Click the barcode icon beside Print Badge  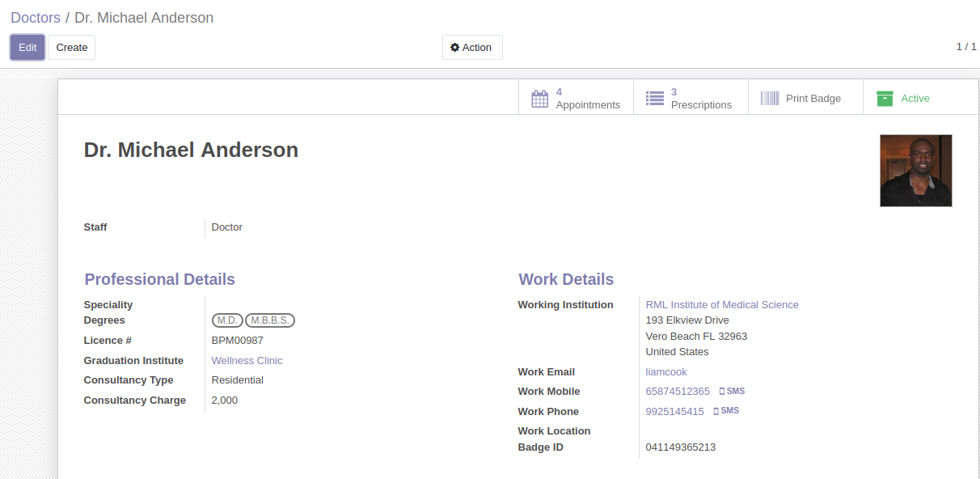pyautogui.click(x=769, y=97)
